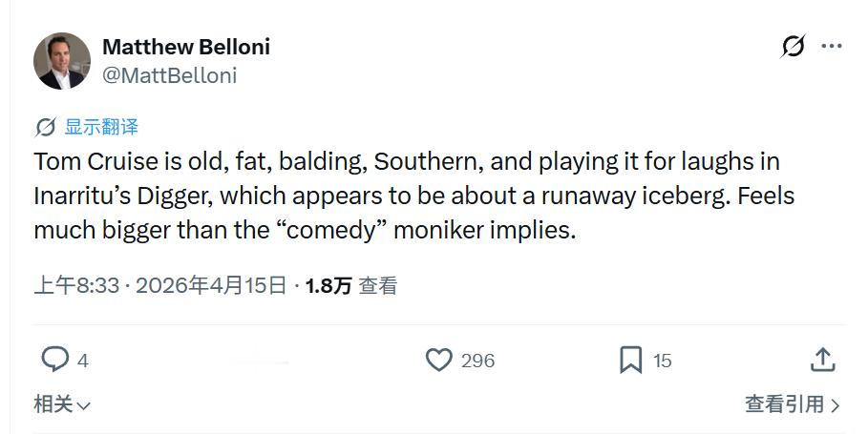The height and width of the screenshot is (434, 868).
Task: Click the 296 likes count
Action: click(x=477, y=361)
